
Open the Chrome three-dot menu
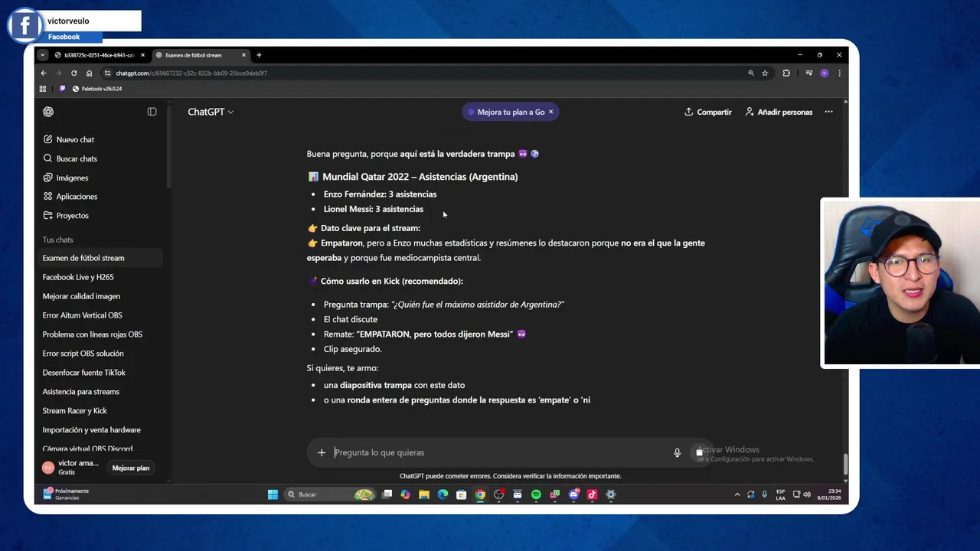coord(839,73)
